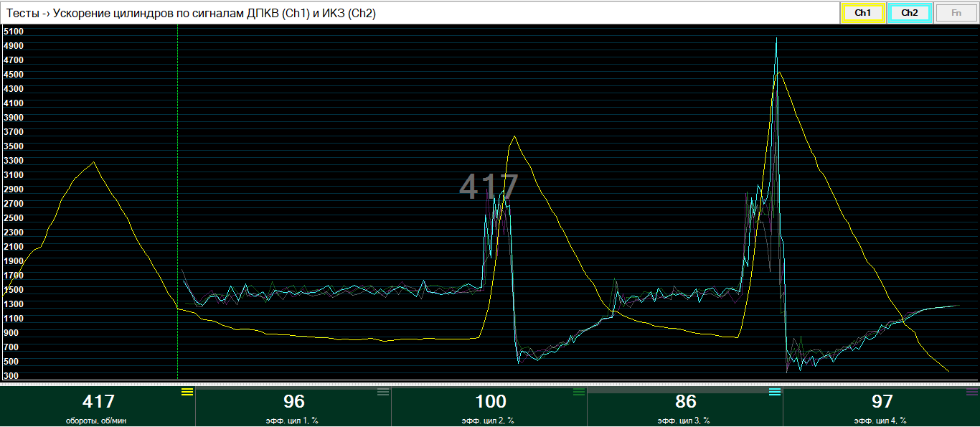Open the purple menu icon on cylinder 4 panel
Viewport: 980px width, 427px height.
[x=971, y=392]
